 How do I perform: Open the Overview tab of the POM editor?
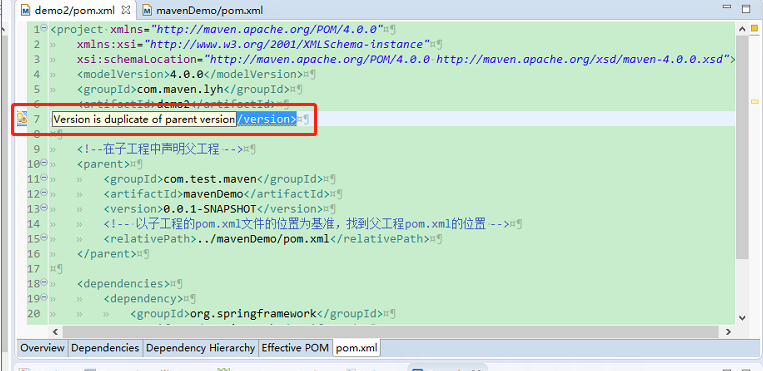(x=42, y=348)
